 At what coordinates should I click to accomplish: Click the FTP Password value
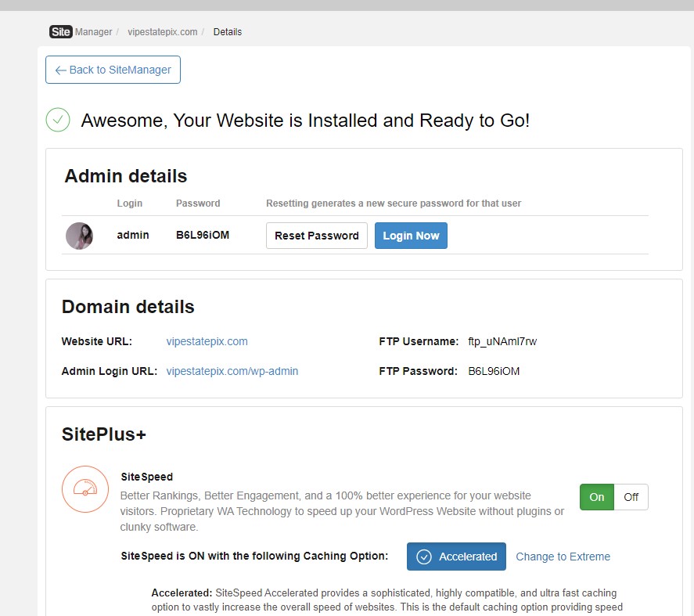494,371
